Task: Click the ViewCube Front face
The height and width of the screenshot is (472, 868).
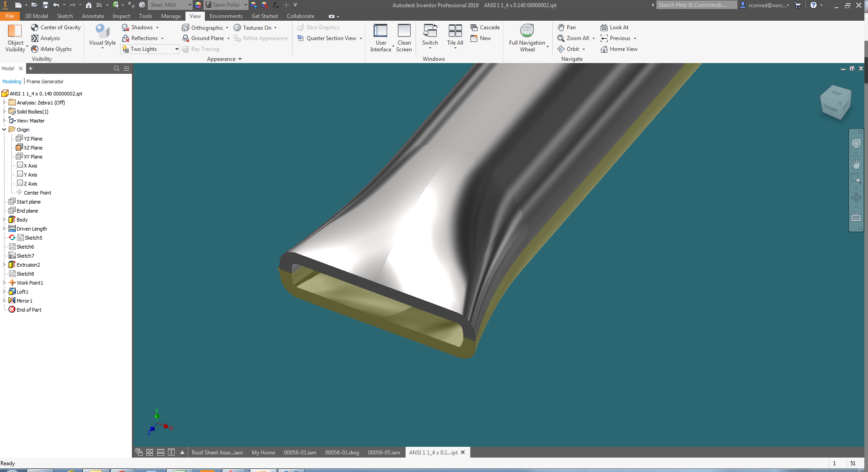Action: pyautogui.click(x=831, y=109)
